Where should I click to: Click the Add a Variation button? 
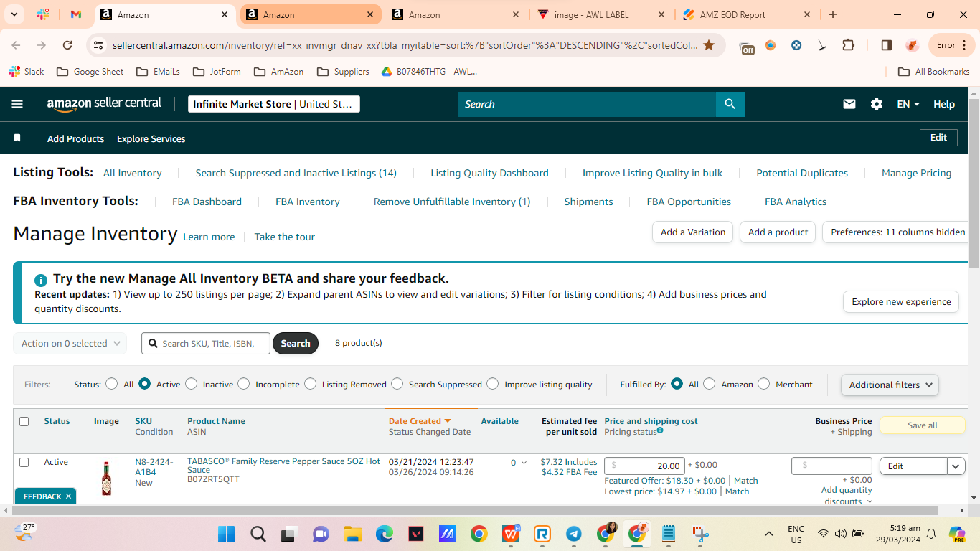(x=692, y=232)
